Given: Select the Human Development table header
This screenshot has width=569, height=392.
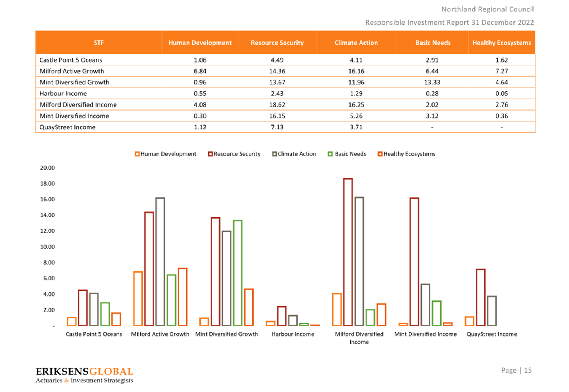Looking at the screenshot, I should (200, 43).
